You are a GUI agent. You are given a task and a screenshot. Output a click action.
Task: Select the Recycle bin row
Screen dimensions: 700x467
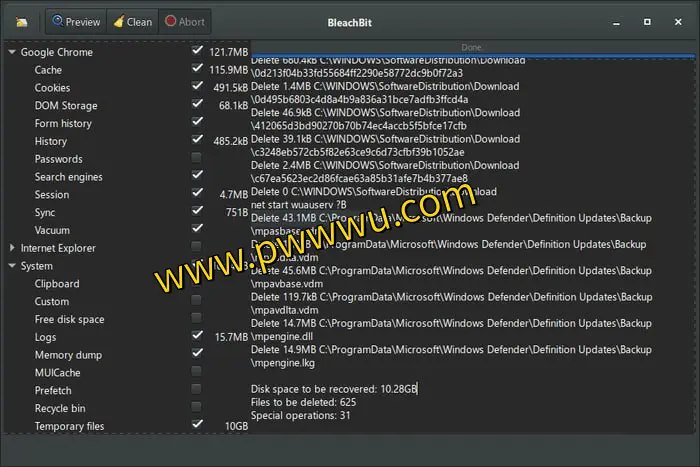(x=60, y=409)
